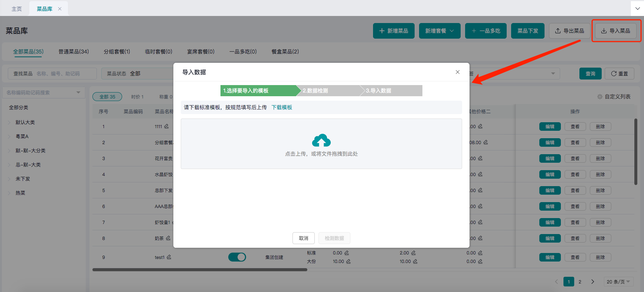Image resolution: width=644 pixels, height=292 pixels.
Task: Edit name pencil icon for test1
Action: click(x=169, y=257)
